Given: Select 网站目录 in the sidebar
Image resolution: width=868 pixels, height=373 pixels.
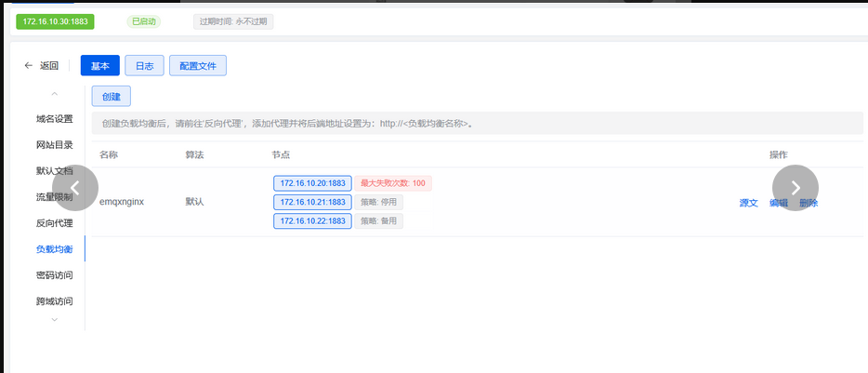Looking at the screenshot, I should coord(54,145).
